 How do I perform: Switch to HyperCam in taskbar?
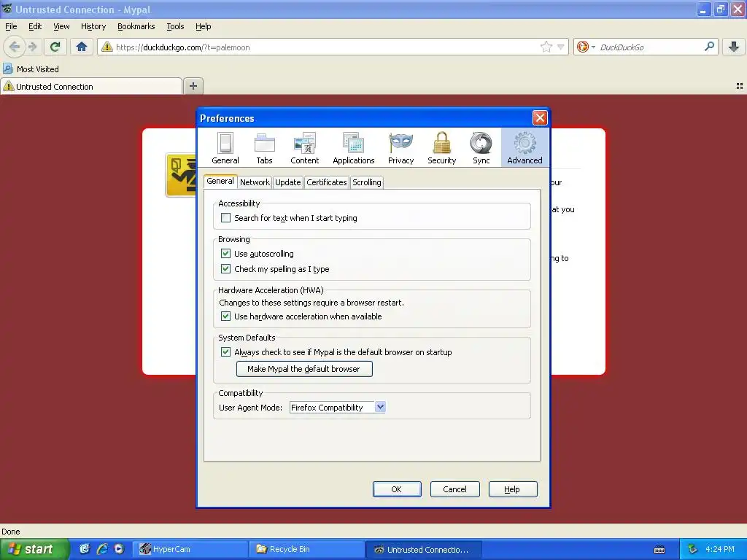[x=190, y=549]
